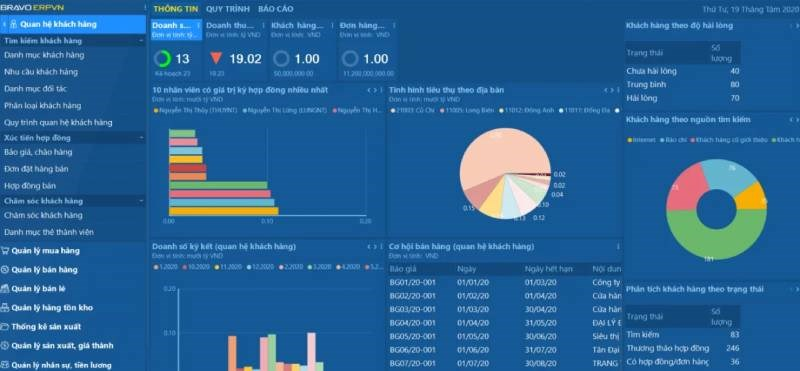800x371 pixels.
Task: Open Danh mục khách hàng link
Action: pos(44,55)
